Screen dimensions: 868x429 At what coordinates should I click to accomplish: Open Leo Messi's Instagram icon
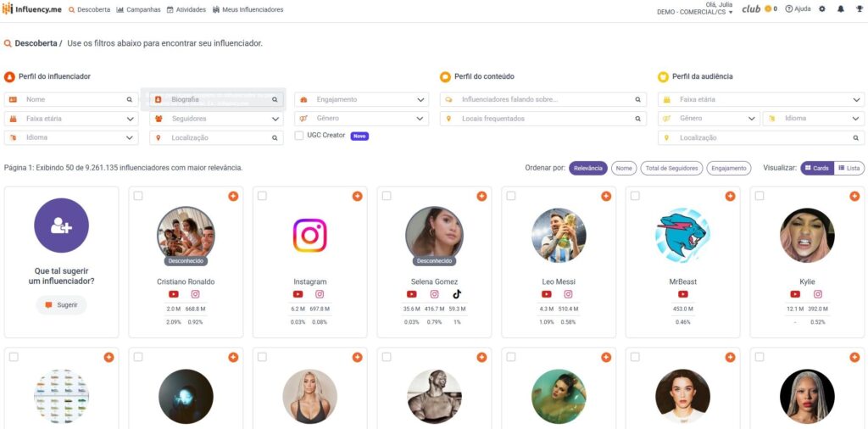click(x=568, y=294)
